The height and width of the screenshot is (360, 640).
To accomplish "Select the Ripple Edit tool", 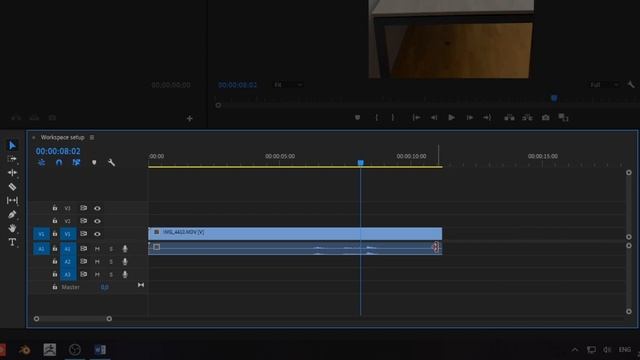I will point(12,173).
